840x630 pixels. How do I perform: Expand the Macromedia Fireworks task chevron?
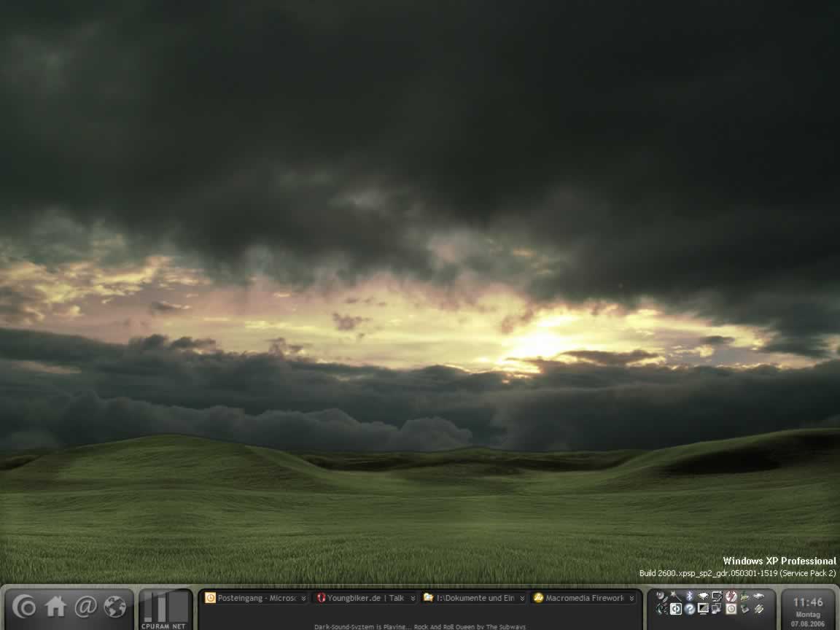[x=631, y=599]
